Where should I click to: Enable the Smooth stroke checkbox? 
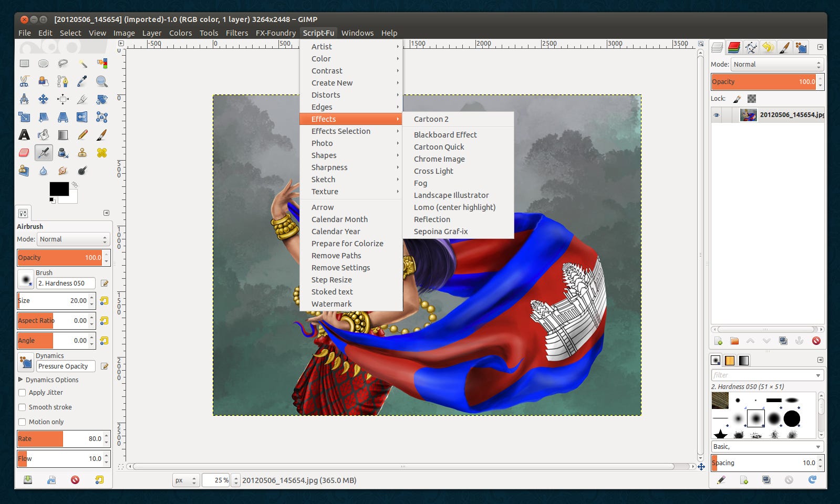tap(22, 407)
